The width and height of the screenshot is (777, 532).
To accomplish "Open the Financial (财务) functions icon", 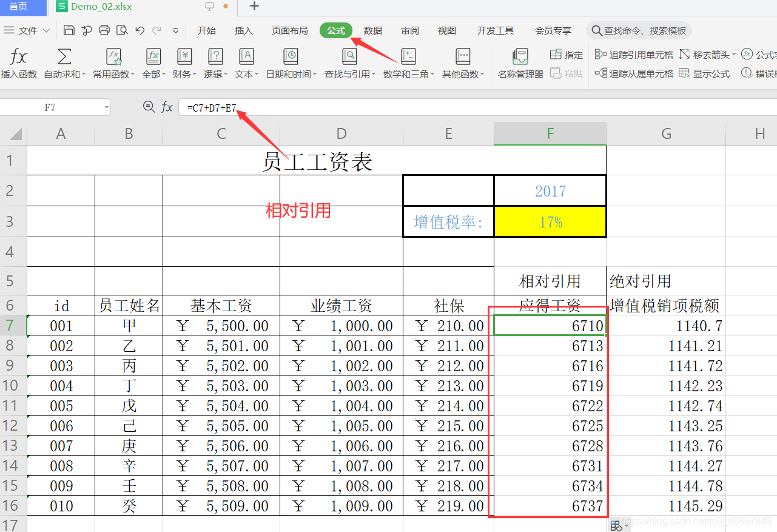I will tap(184, 57).
